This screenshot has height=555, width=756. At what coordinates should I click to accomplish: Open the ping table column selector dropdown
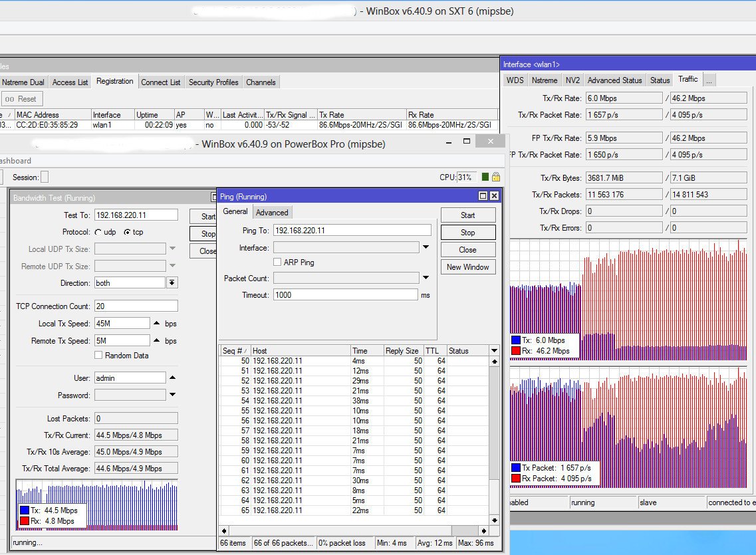pos(494,351)
